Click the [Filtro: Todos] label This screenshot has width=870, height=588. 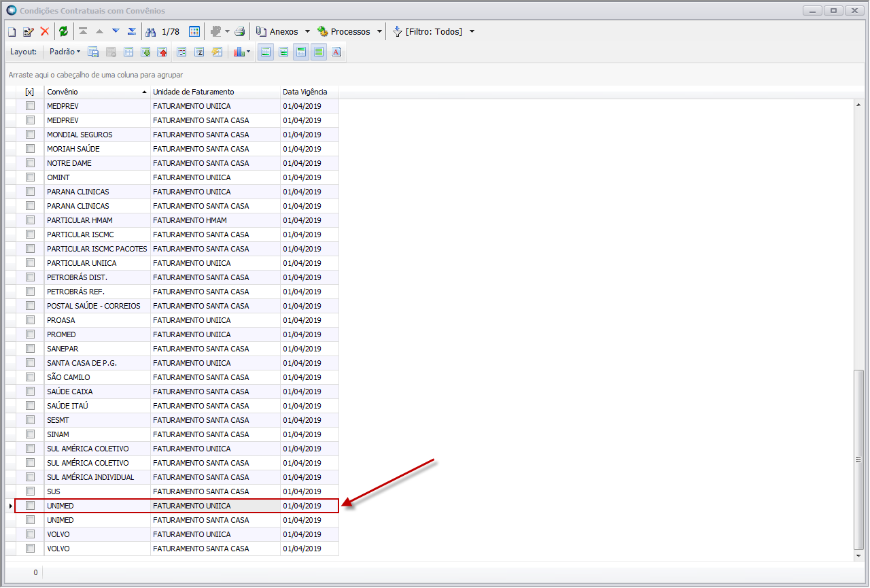[x=434, y=31]
